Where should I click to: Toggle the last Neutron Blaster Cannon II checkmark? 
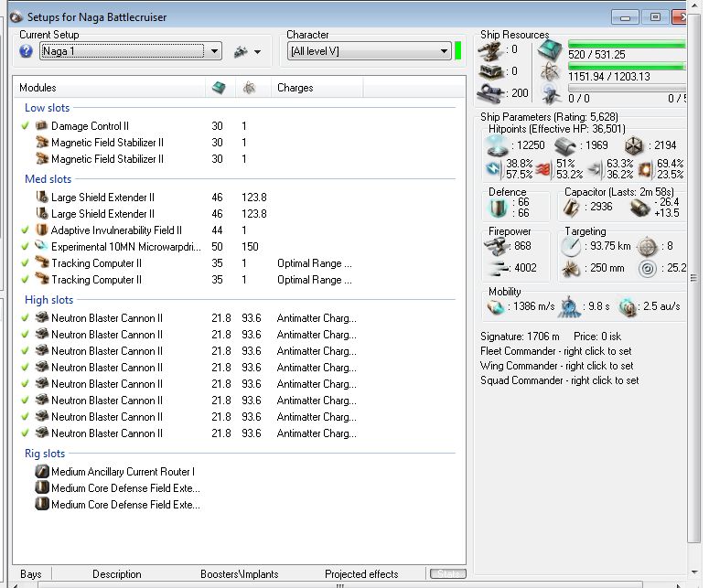[x=26, y=433]
